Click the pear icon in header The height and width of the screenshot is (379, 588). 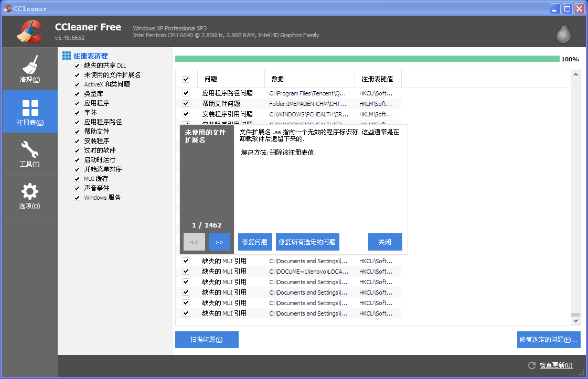tap(563, 33)
